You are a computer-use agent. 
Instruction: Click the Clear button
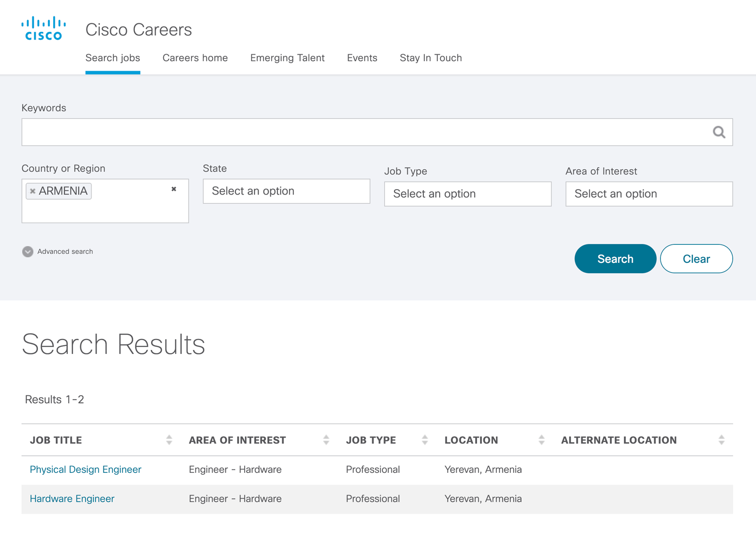[x=696, y=259]
